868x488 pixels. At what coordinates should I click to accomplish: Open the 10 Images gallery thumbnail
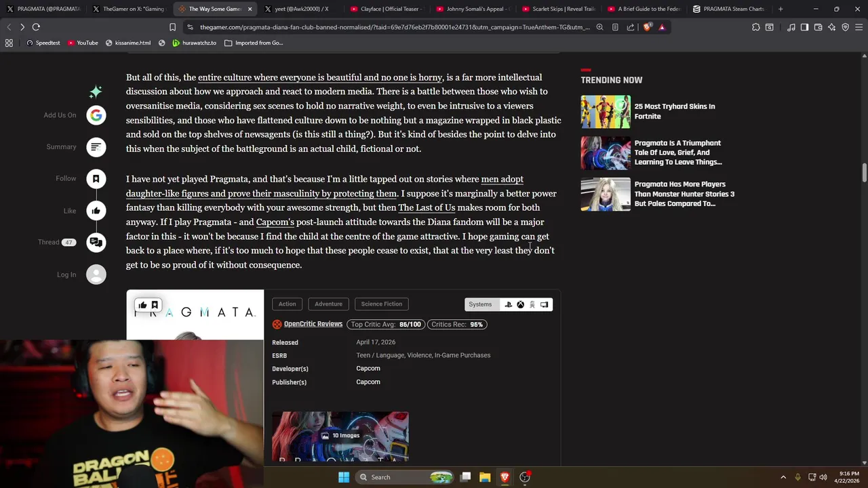pyautogui.click(x=340, y=436)
